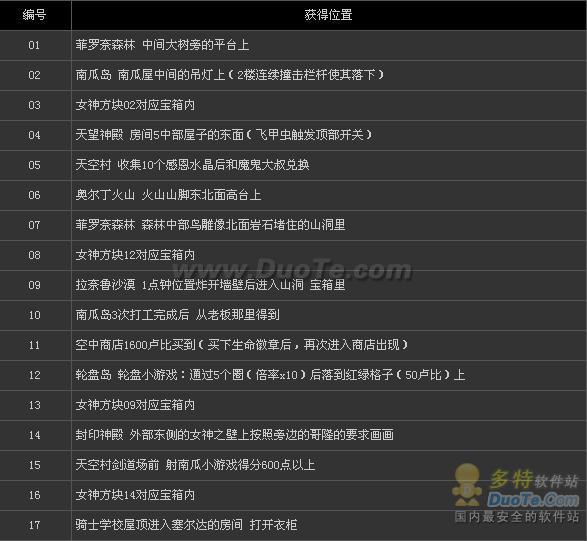This screenshot has width=587, height=541.
Task: Click the 轮盘岛 轮盘小游戏 location text
Action: [x=270, y=375]
